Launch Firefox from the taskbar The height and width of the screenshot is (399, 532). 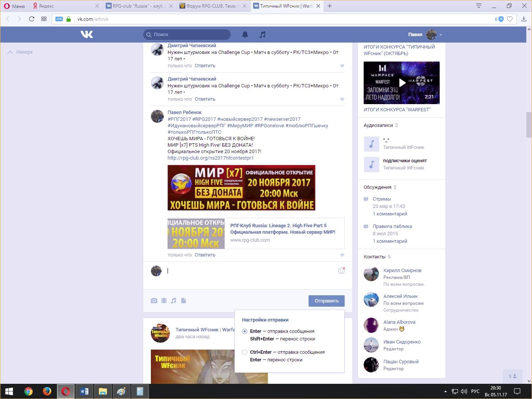(x=47, y=391)
